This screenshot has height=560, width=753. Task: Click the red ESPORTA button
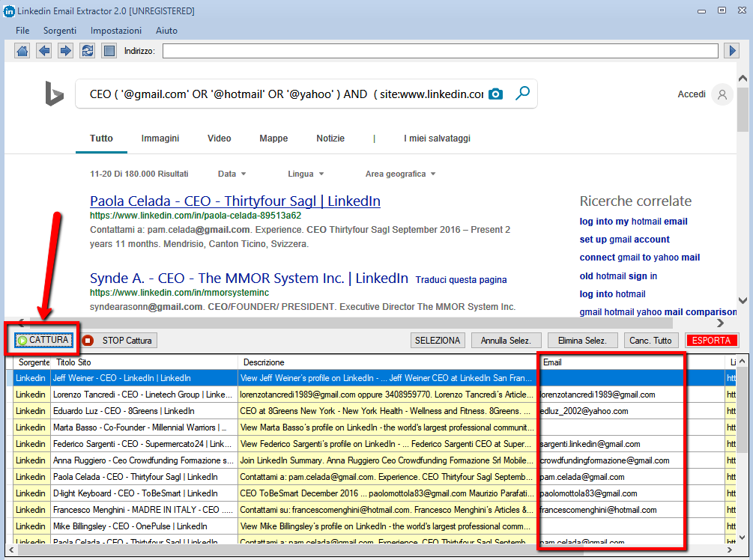click(711, 341)
